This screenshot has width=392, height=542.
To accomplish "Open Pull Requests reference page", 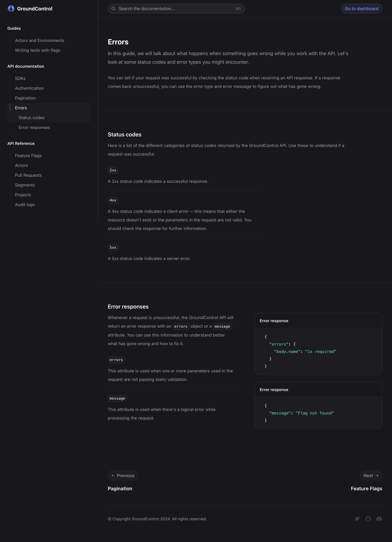I will click(x=28, y=175).
